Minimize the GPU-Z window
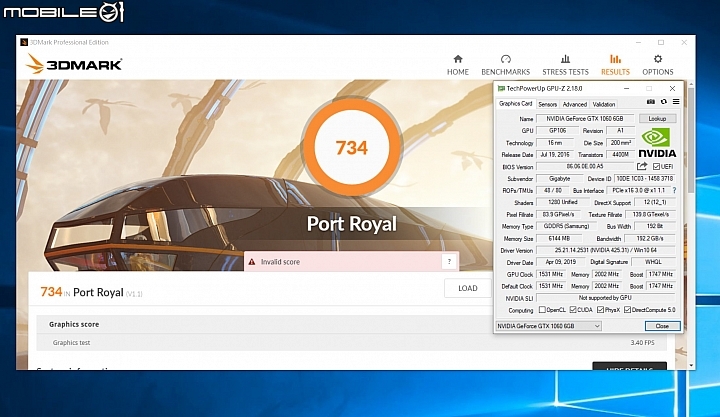The width and height of the screenshot is (720, 417). coord(626,88)
